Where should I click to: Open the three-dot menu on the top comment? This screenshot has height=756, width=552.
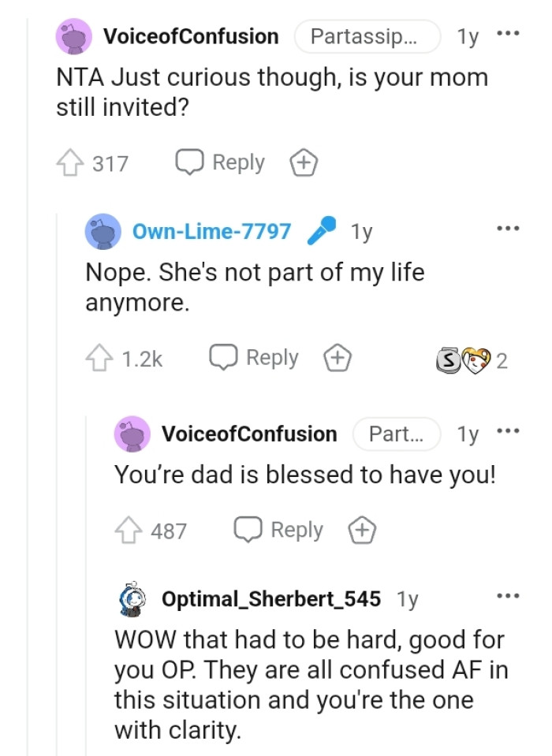click(508, 33)
